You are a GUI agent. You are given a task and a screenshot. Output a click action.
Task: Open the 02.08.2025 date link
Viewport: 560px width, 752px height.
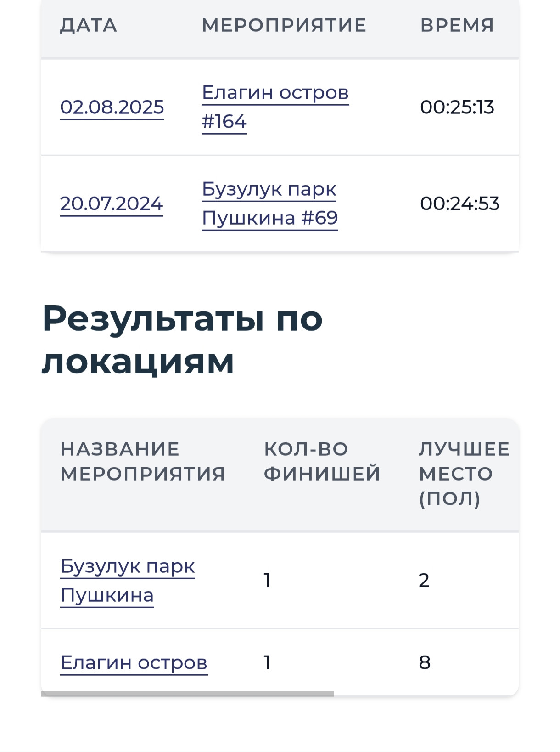[x=112, y=107]
